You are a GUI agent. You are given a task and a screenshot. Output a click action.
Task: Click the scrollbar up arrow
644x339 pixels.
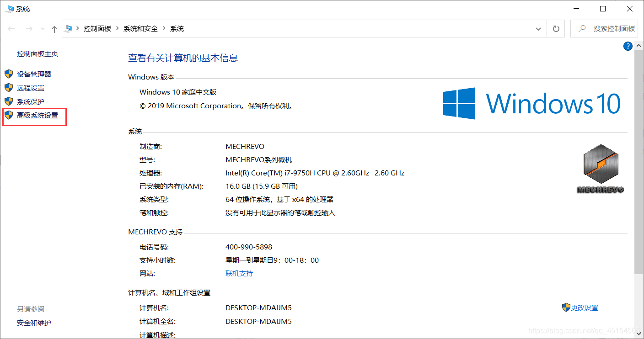639,46
